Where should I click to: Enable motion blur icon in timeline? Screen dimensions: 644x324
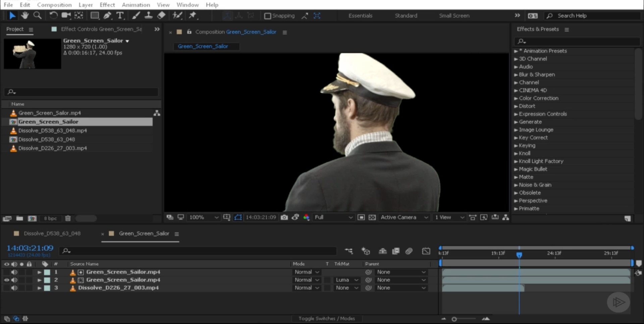pos(409,251)
